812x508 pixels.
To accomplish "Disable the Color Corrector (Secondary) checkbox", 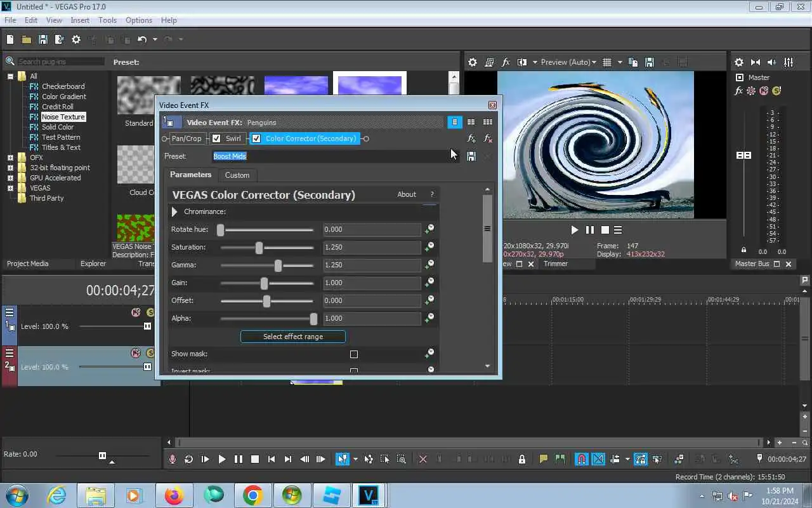I will pos(256,138).
